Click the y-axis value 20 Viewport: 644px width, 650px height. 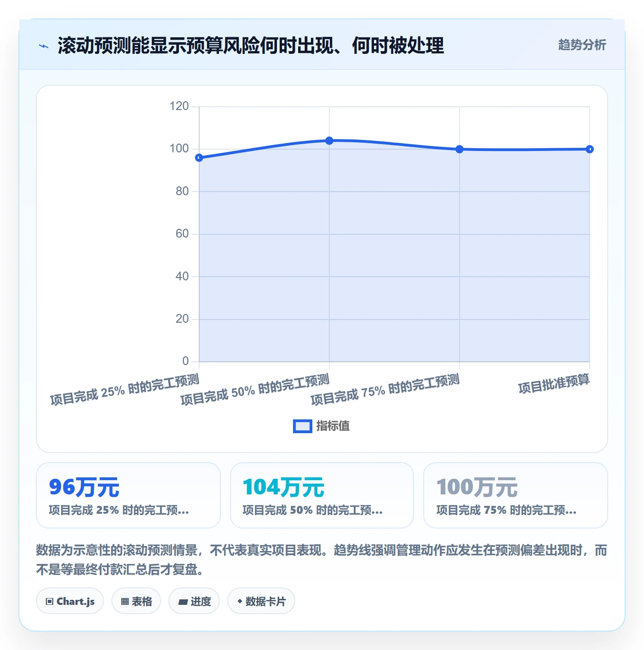pyautogui.click(x=182, y=319)
